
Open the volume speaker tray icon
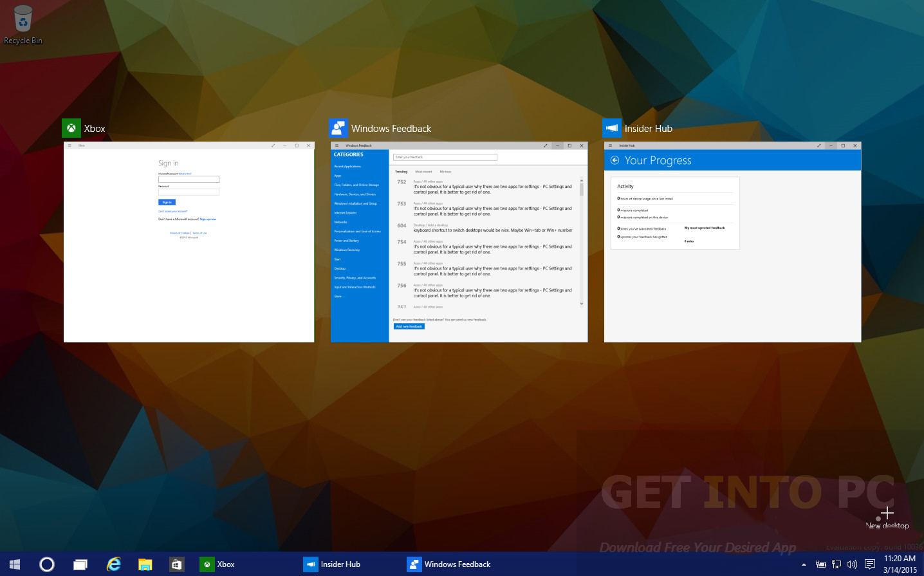[x=852, y=564]
